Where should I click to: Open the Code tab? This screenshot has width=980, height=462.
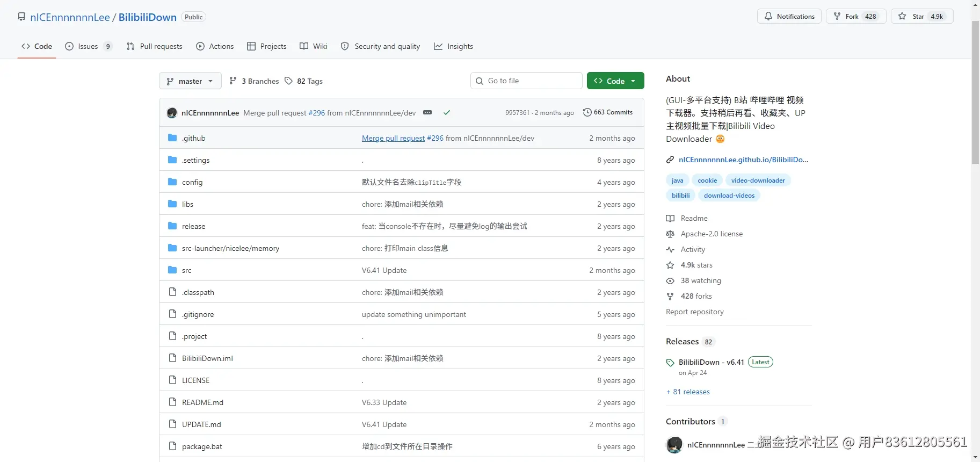pyautogui.click(x=37, y=46)
